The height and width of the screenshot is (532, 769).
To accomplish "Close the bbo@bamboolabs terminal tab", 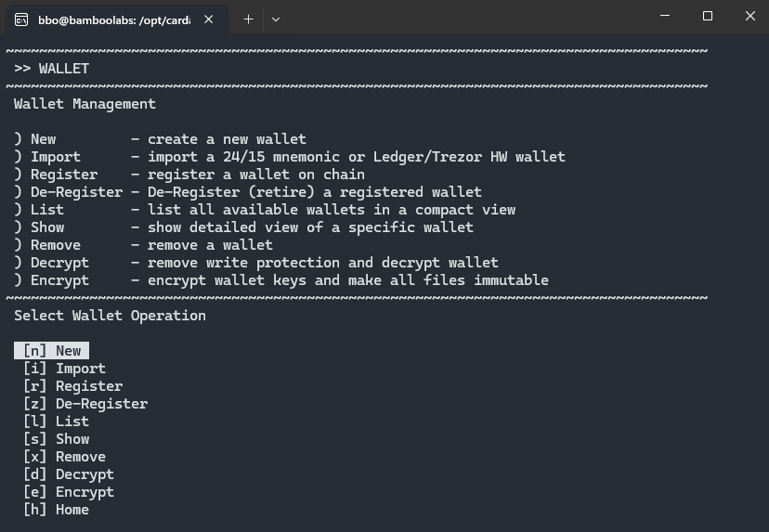I will point(208,19).
